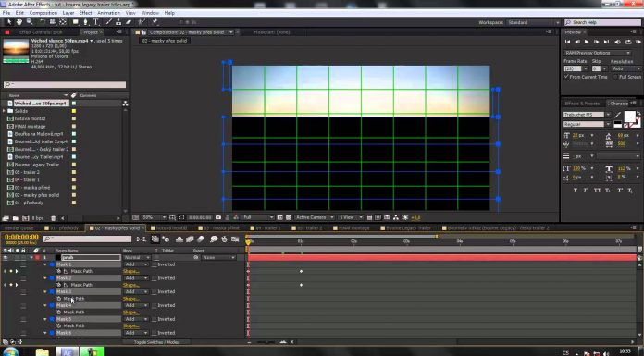
Task: Open Brainstorm from timeline header
Action: (214, 239)
